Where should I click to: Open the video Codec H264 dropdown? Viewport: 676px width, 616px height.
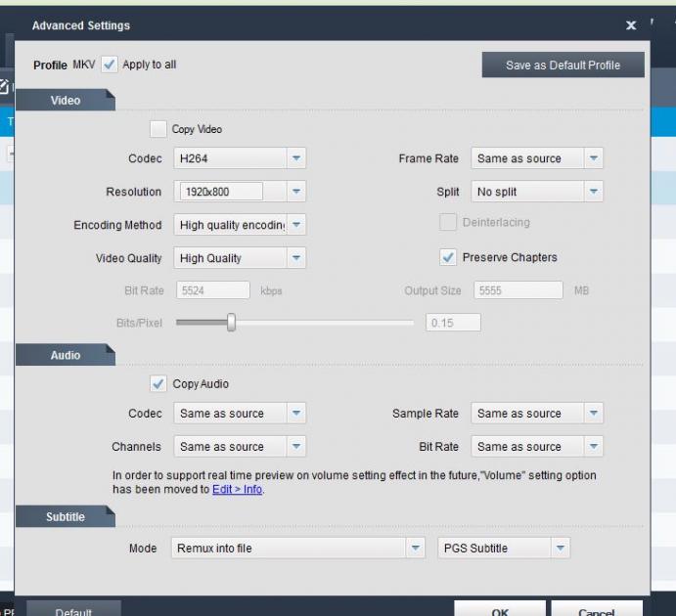coord(296,158)
